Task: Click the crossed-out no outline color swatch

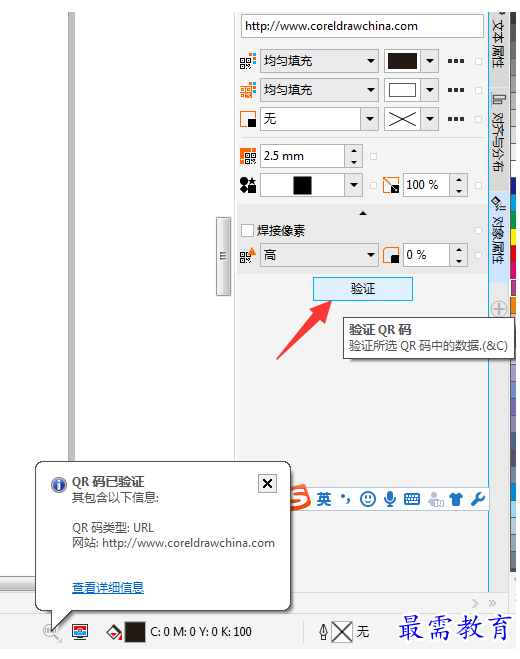Action: (402, 119)
